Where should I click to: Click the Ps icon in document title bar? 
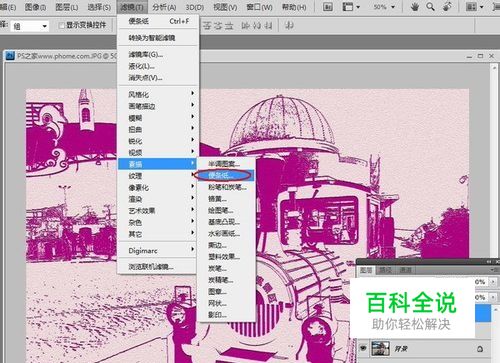(10, 56)
